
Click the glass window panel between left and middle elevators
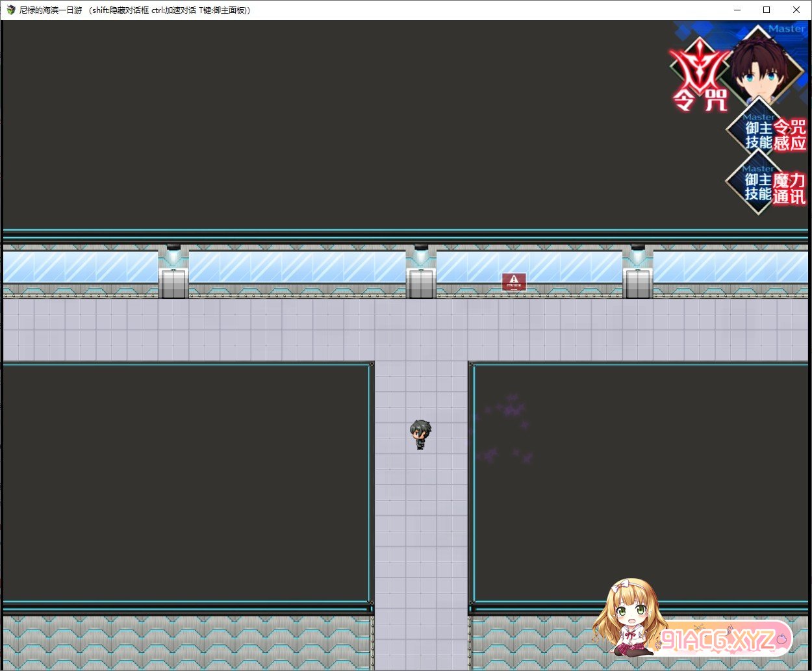tap(297, 267)
